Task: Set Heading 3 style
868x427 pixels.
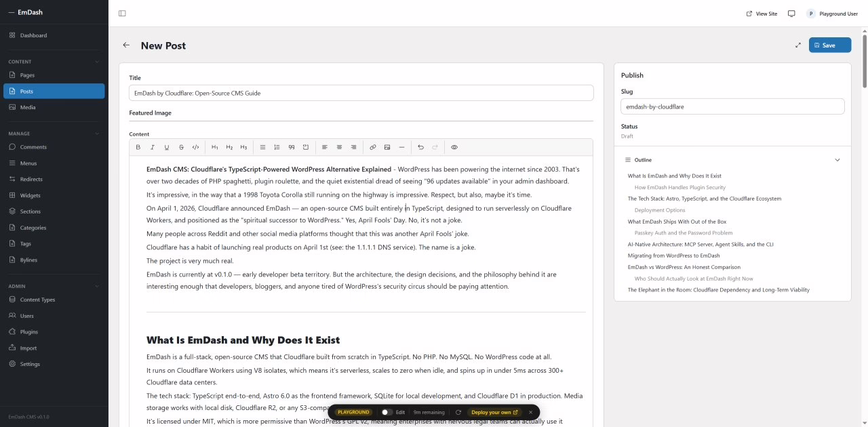Action: pyautogui.click(x=243, y=147)
